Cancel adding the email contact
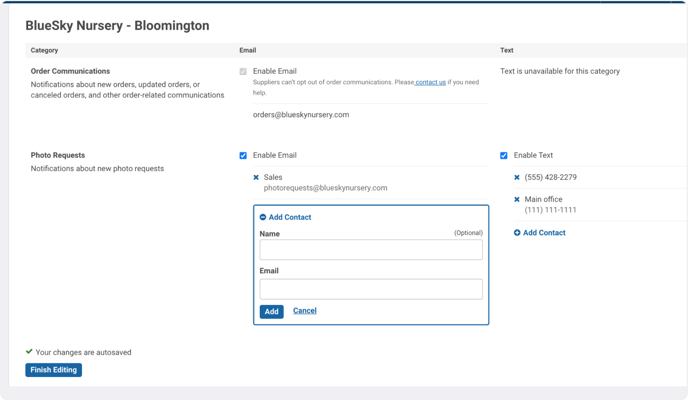Viewport: 688px width, 400px height. (305, 311)
